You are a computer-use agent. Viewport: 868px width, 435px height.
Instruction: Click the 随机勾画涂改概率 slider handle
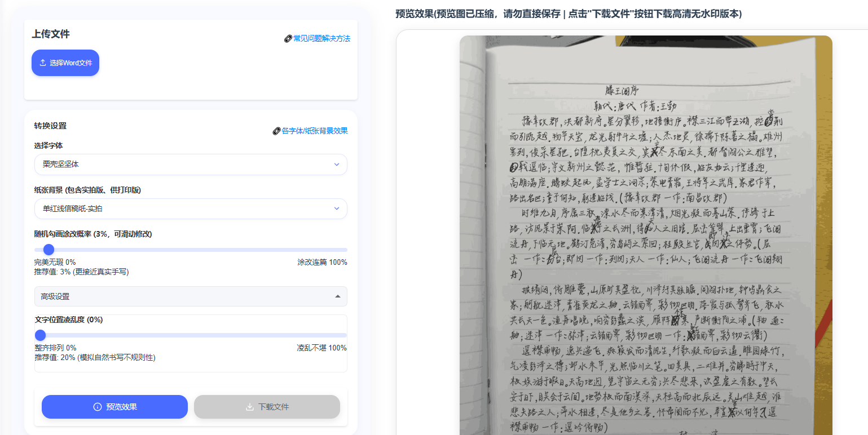(x=49, y=250)
